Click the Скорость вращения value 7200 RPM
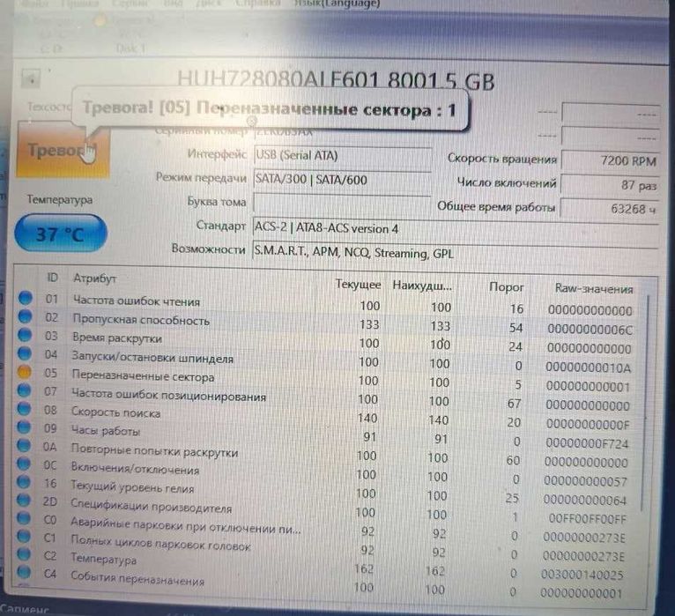Image resolution: width=675 pixels, height=616 pixels. pos(611,161)
